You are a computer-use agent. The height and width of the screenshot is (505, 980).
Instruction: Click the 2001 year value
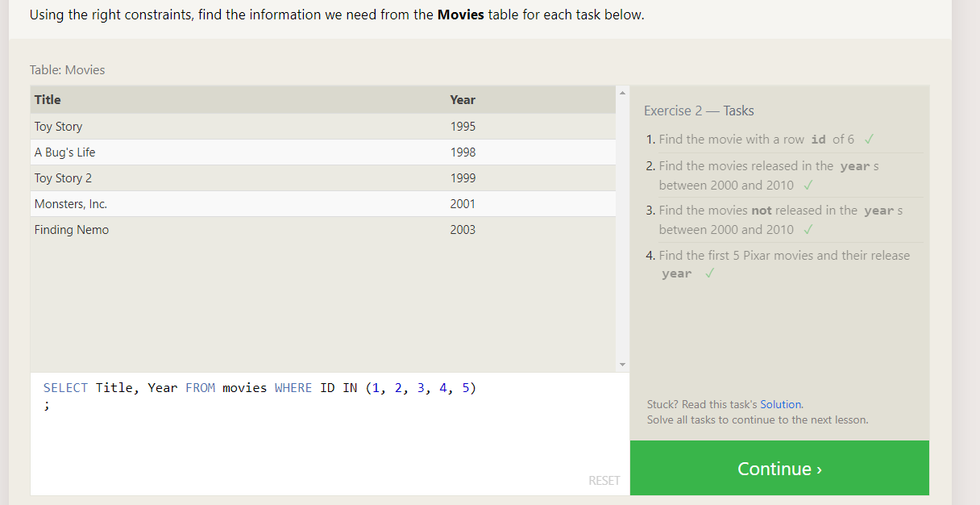(463, 204)
